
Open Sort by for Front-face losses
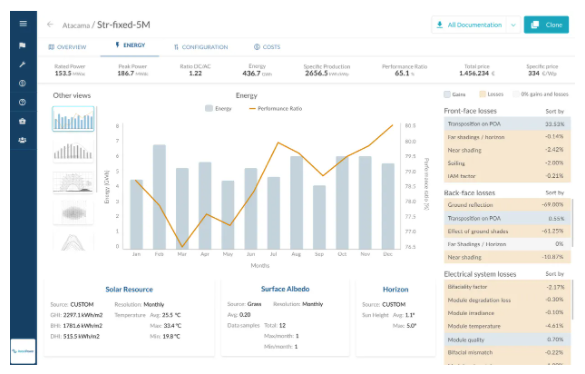[x=554, y=112]
